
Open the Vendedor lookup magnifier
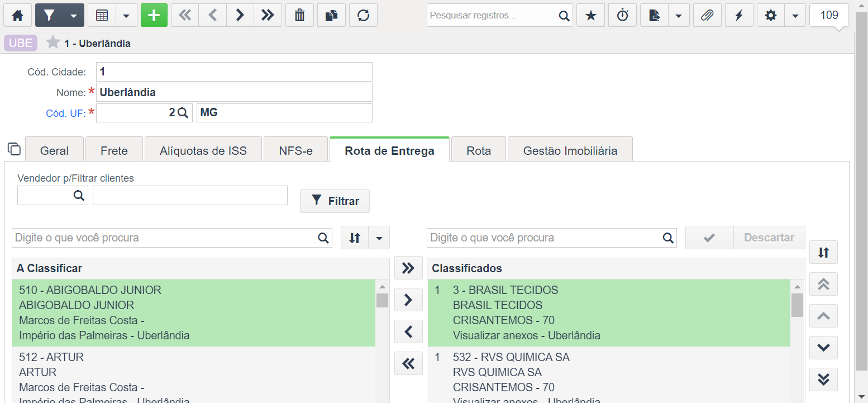(x=79, y=195)
